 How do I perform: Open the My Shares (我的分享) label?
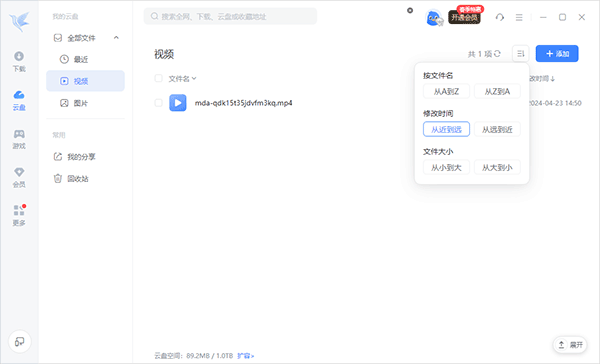point(81,157)
